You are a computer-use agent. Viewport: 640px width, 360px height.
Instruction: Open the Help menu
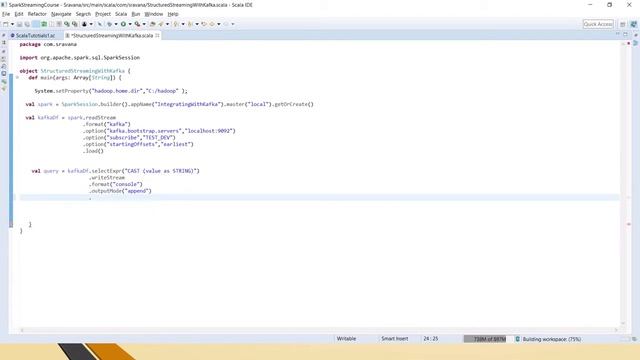[x=173, y=14]
